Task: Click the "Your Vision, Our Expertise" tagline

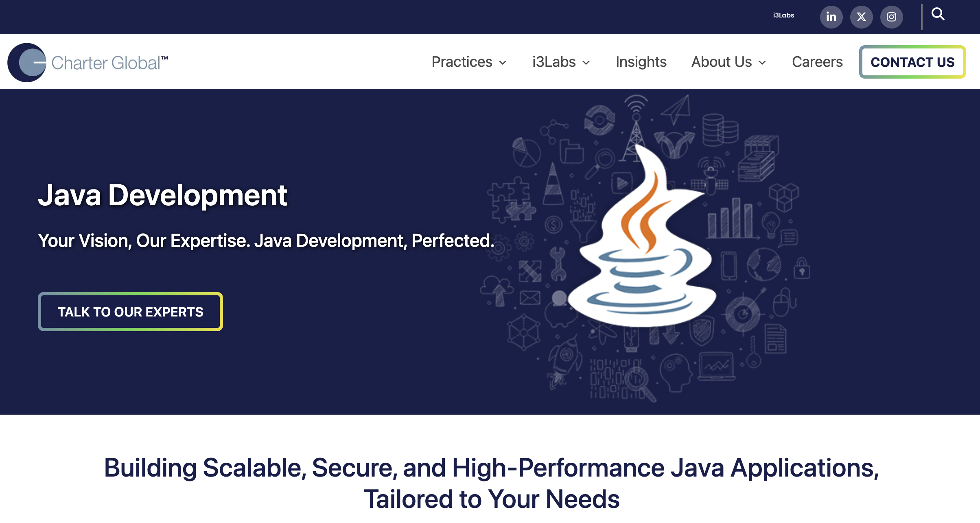Action: click(266, 241)
